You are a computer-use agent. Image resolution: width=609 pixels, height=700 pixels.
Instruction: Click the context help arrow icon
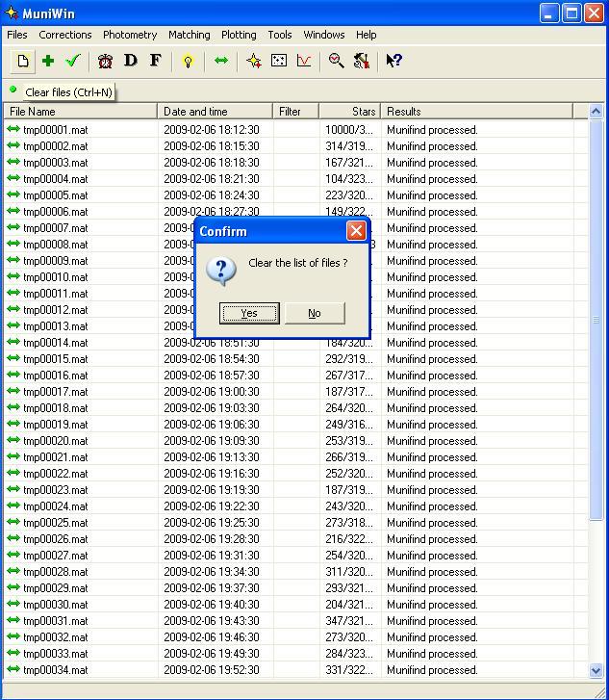393,61
